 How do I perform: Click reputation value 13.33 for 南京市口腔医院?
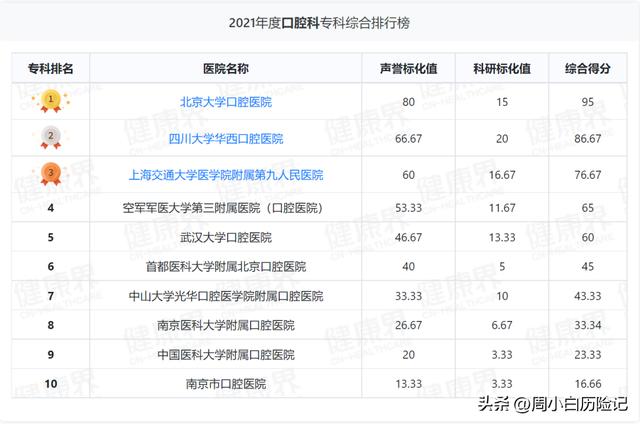(x=409, y=384)
